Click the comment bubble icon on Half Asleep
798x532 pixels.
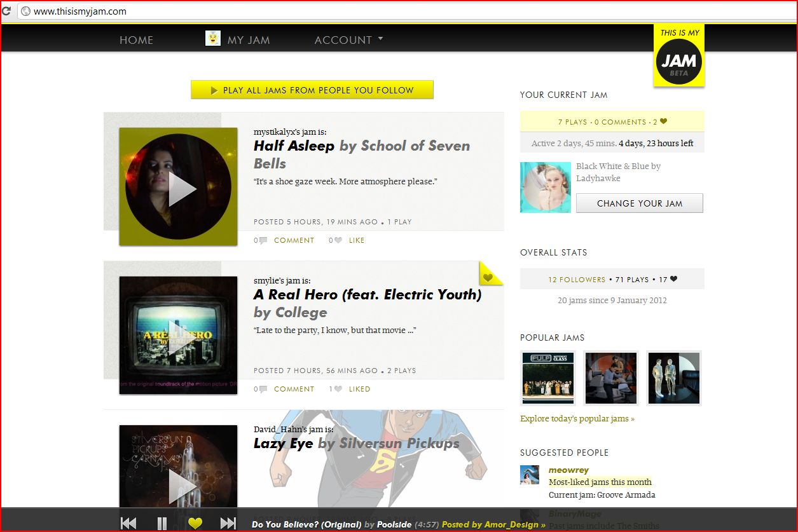pos(263,240)
